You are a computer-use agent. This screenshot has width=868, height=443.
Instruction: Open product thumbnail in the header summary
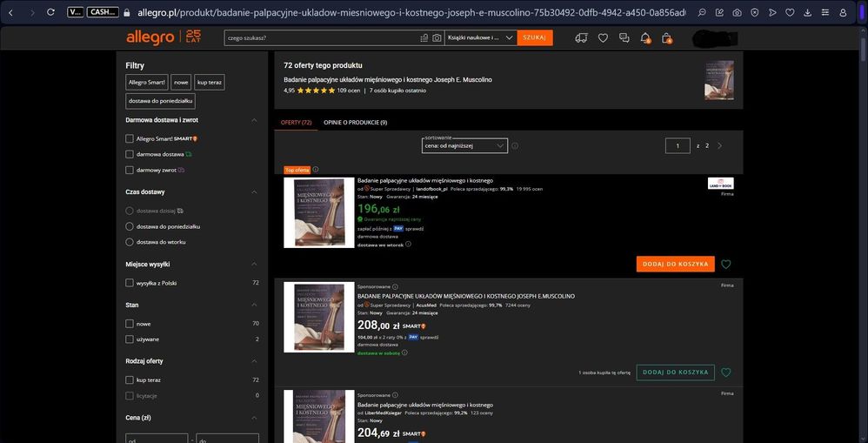tap(719, 80)
